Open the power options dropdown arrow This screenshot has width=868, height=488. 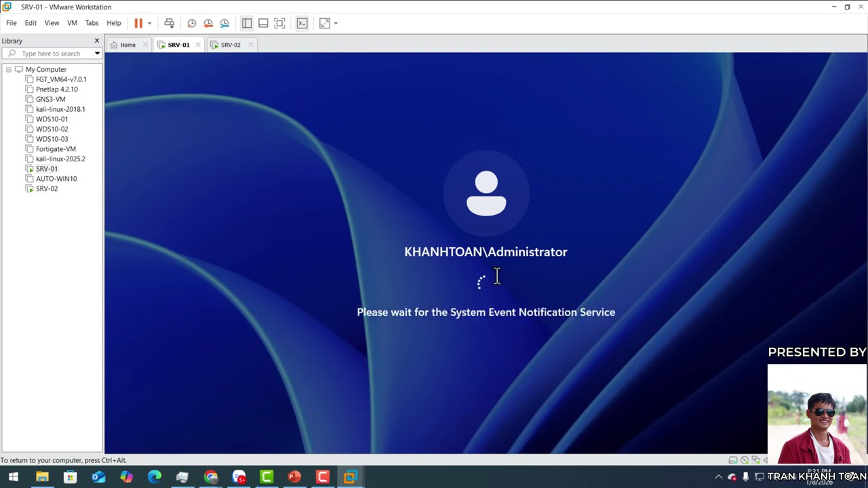(x=149, y=23)
